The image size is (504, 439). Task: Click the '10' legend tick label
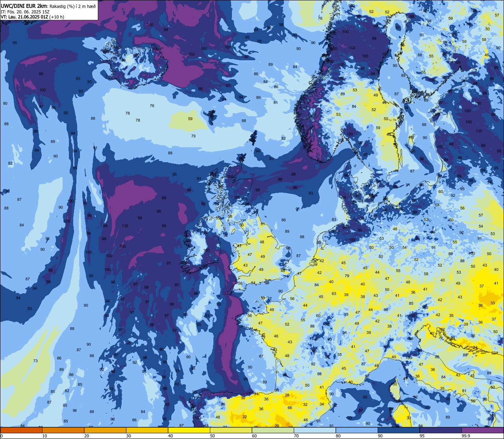pos(44,436)
